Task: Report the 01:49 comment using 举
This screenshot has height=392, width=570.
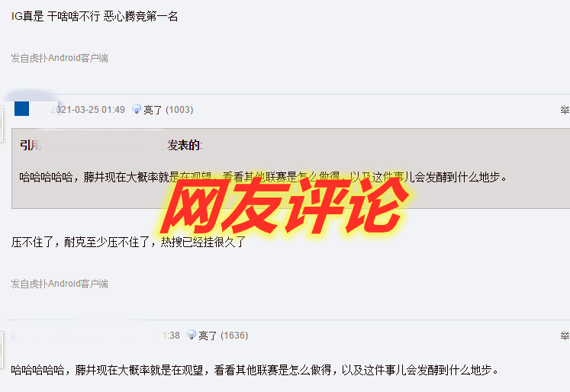Action: (x=565, y=110)
